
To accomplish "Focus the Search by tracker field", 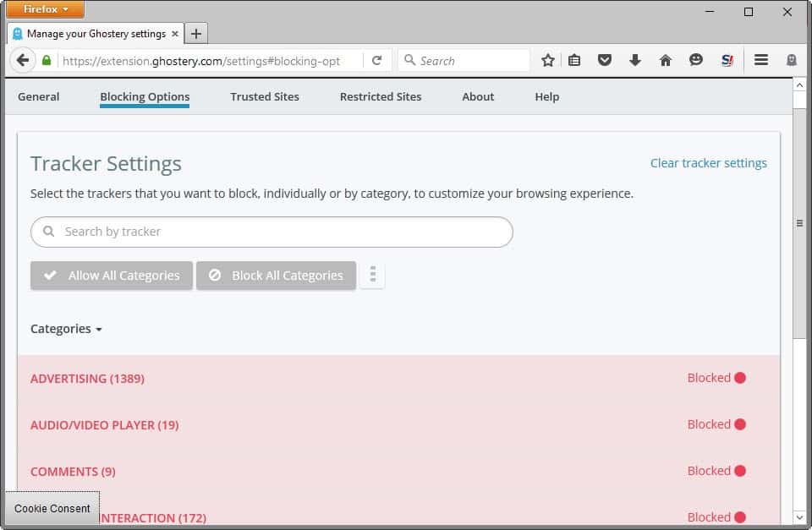I will coord(272,232).
